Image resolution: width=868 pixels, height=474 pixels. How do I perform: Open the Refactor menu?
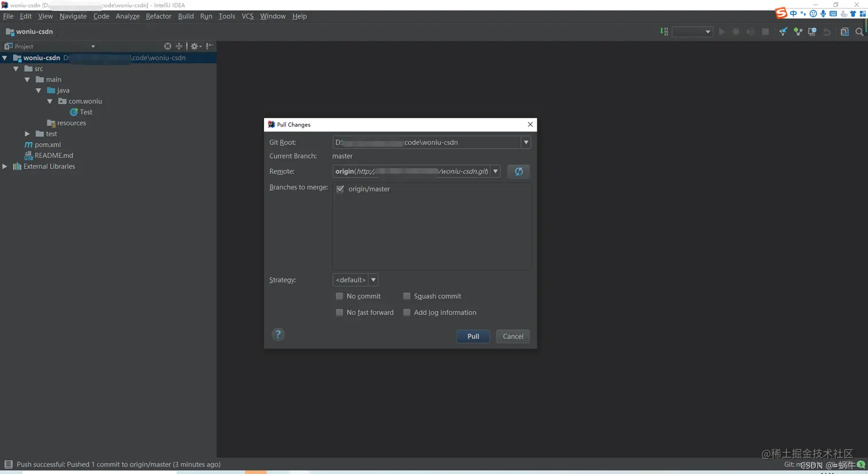click(158, 16)
